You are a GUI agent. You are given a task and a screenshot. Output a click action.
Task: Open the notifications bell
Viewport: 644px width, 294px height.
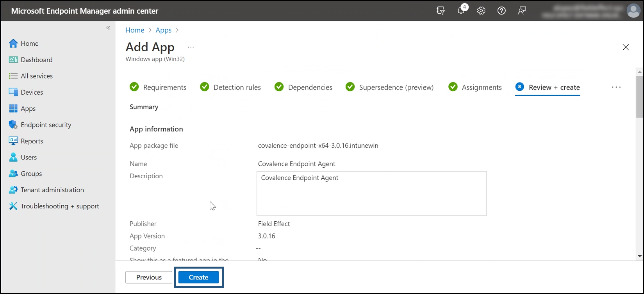click(461, 11)
